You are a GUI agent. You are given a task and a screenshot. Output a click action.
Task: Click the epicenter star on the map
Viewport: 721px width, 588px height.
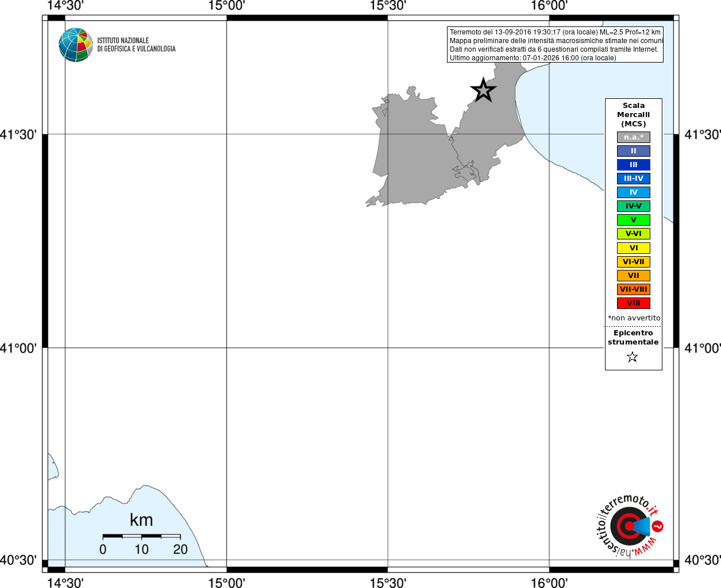click(483, 90)
